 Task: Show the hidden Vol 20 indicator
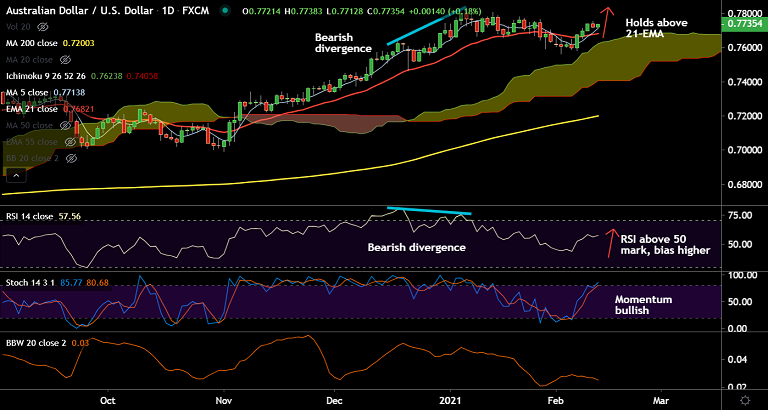[x=43, y=27]
